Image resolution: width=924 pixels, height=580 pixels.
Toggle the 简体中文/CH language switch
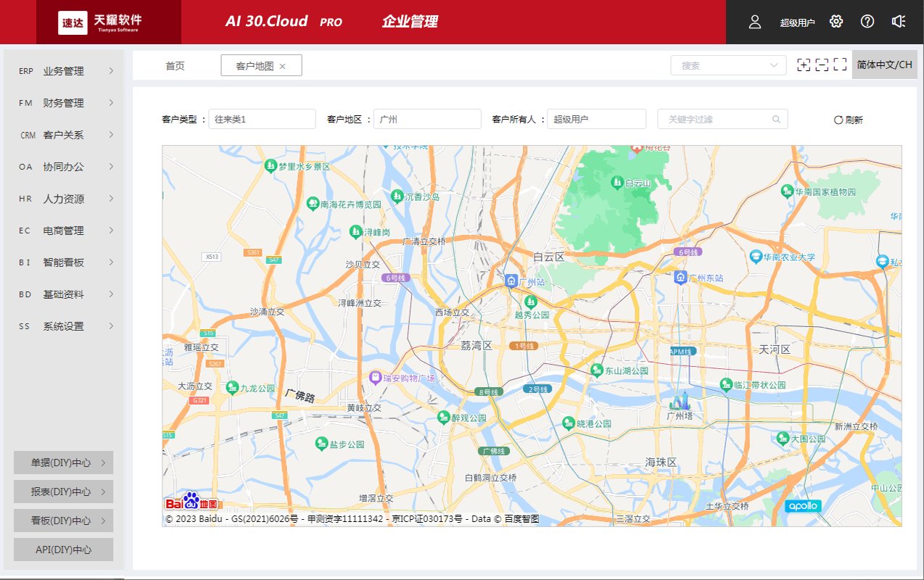pos(884,64)
